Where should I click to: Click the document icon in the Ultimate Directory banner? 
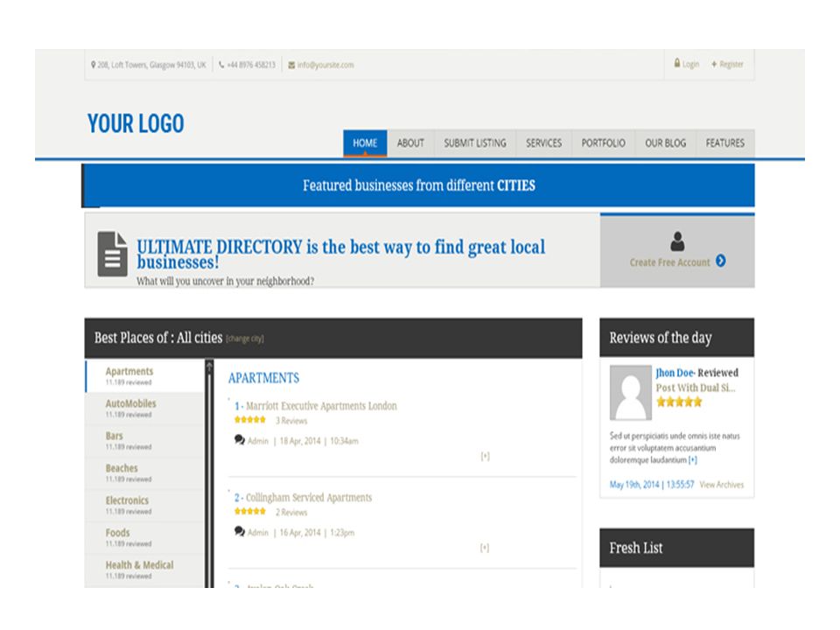point(113,254)
